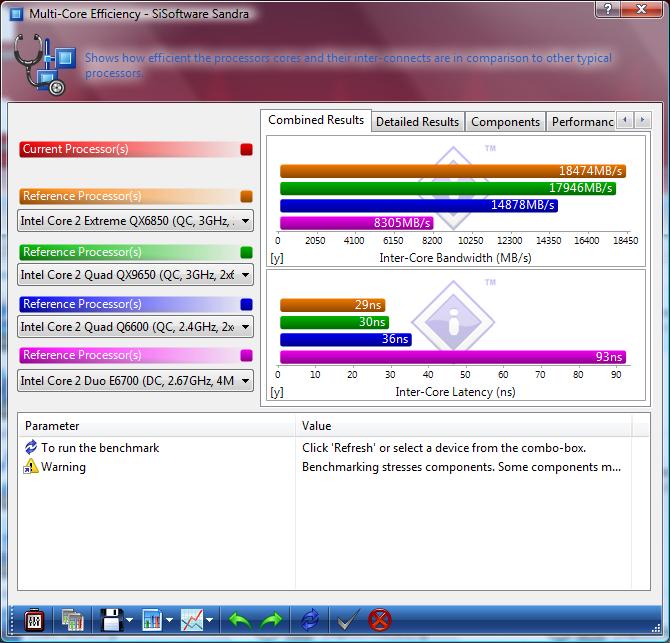The height and width of the screenshot is (643, 670).
Task: Switch to the Components tab
Action: click(x=505, y=122)
